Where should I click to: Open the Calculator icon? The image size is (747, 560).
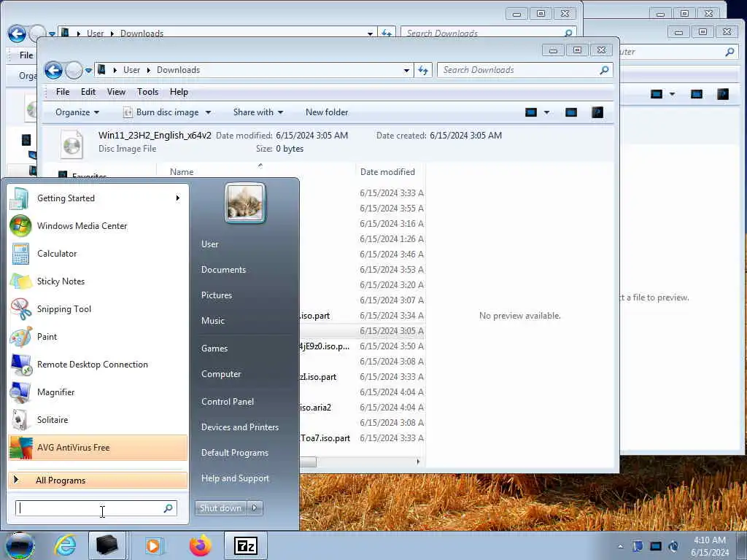(20, 253)
